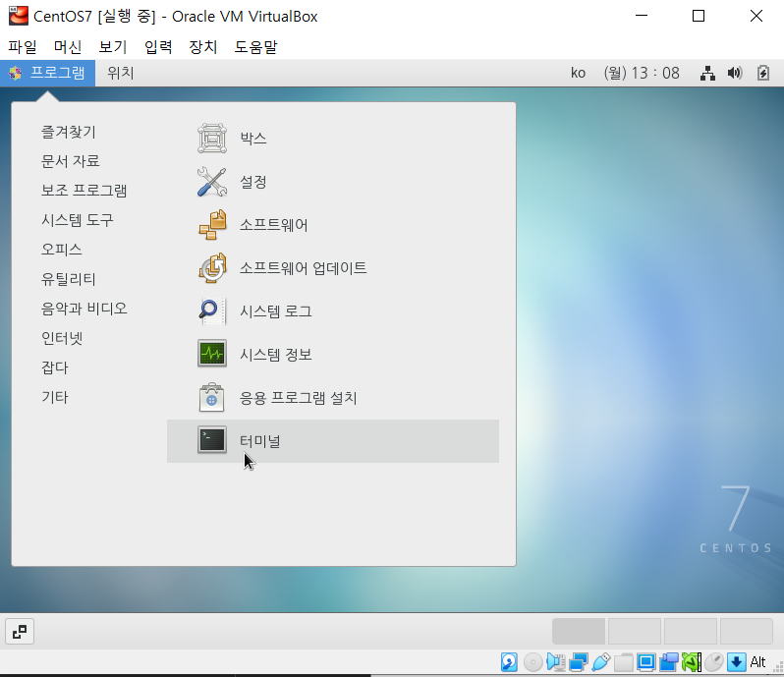Image resolution: width=784 pixels, height=677 pixels.
Task: Open the ko input language indicator
Action: click(578, 73)
